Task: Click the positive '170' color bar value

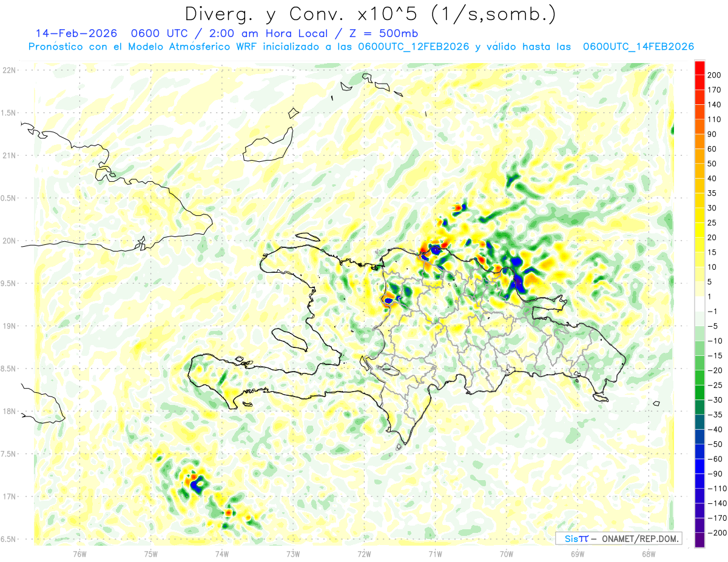Action: pos(715,90)
